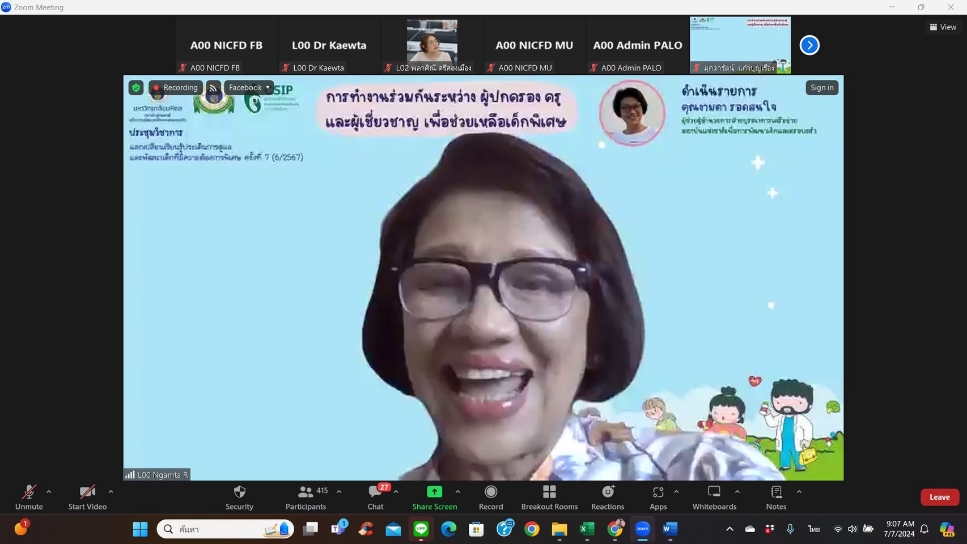Open the tray microphone indicator
967x544 pixels.
click(790, 529)
